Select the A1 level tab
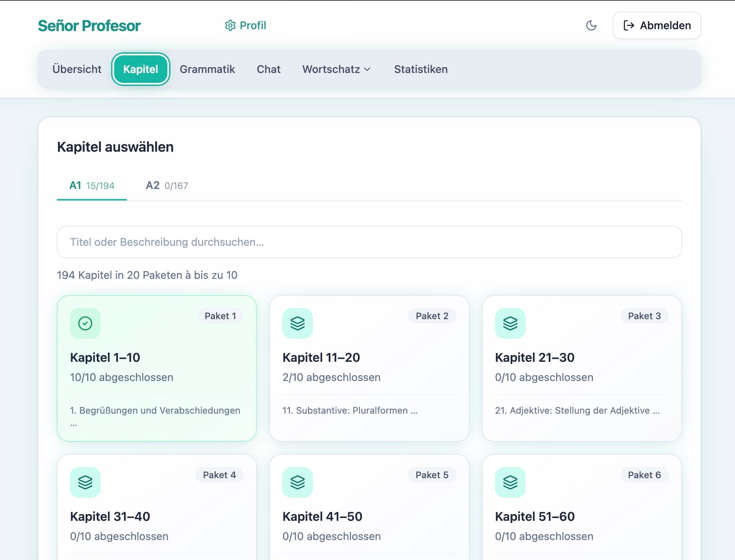The width and height of the screenshot is (735, 560). [92, 186]
